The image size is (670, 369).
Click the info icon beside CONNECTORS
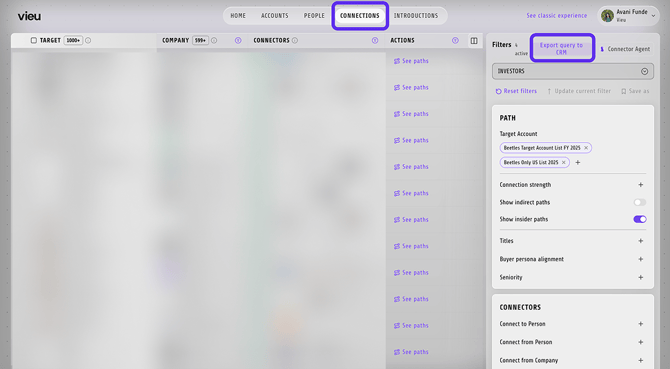tap(295, 40)
